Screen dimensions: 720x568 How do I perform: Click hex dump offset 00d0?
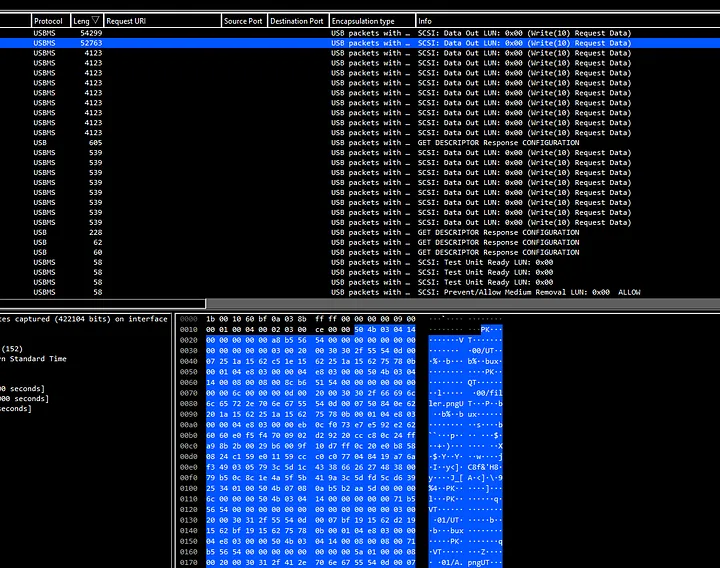(188, 456)
